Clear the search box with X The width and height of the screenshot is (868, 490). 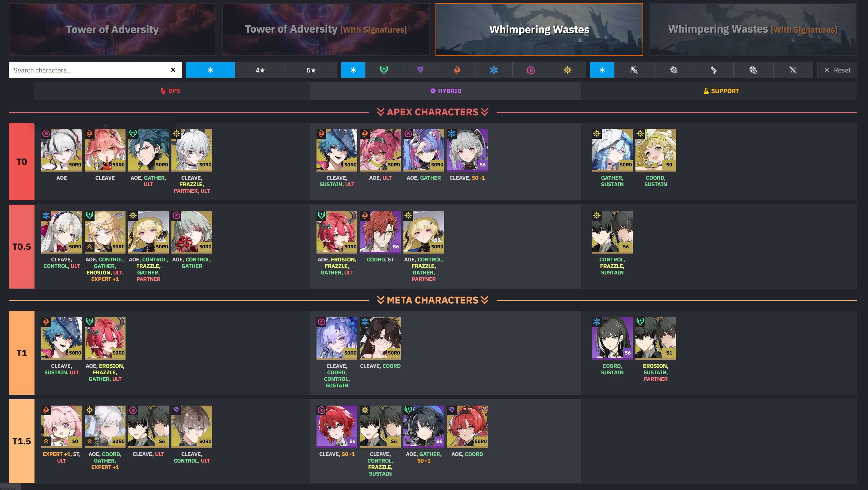tap(173, 70)
